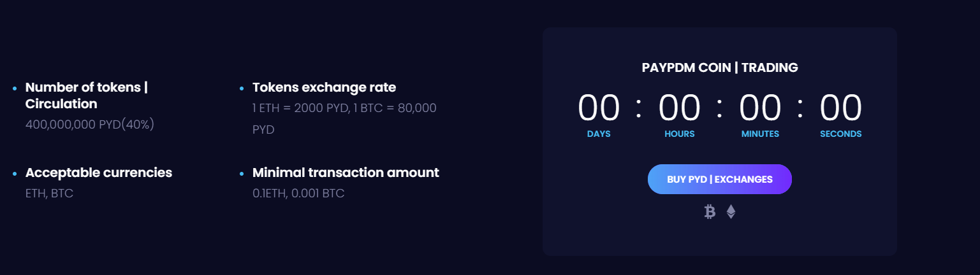The image size is (980, 275).
Task: Click the days counter digits
Action: pos(599,108)
